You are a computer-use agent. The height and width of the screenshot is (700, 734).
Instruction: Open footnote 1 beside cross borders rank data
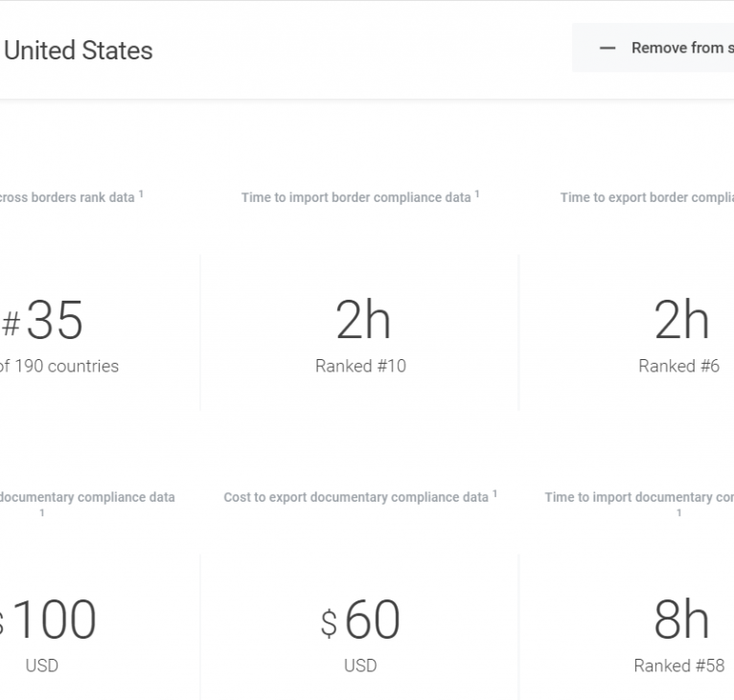coord(141,193)
